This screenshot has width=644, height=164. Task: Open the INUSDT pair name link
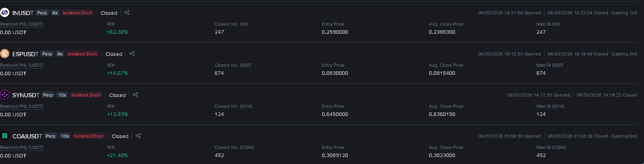(23, 13)
